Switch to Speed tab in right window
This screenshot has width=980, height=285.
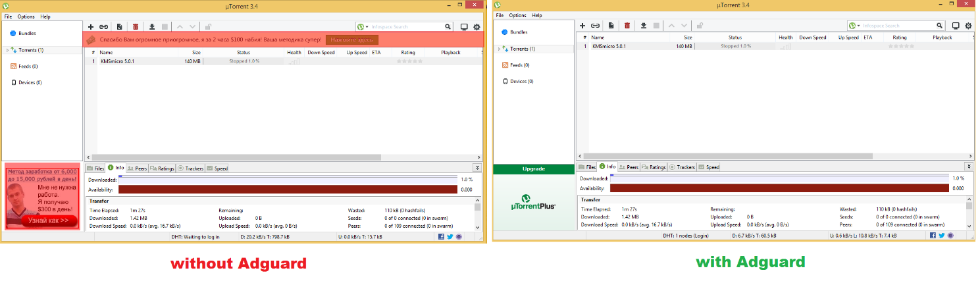[709, 167]
